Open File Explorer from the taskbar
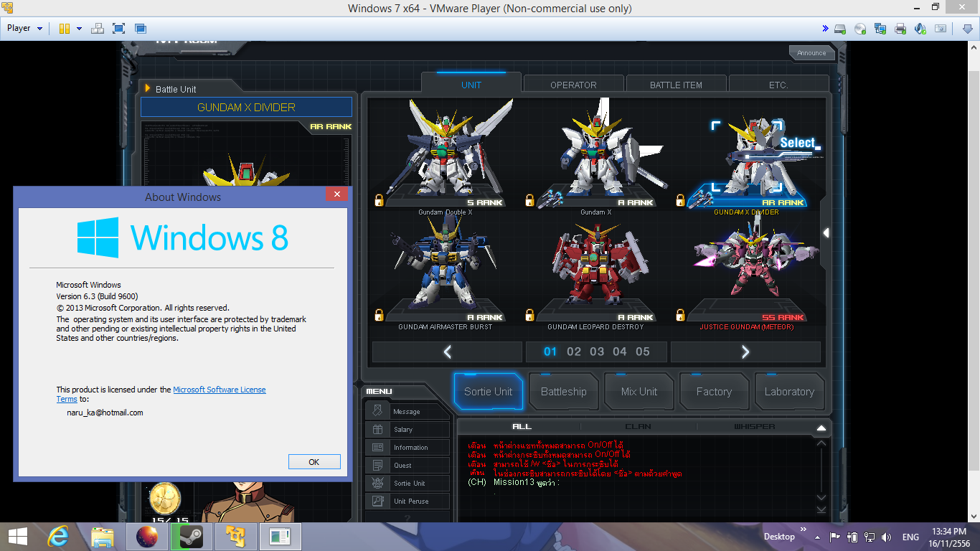Screen dimensions: 980x551 coord(103,537)
